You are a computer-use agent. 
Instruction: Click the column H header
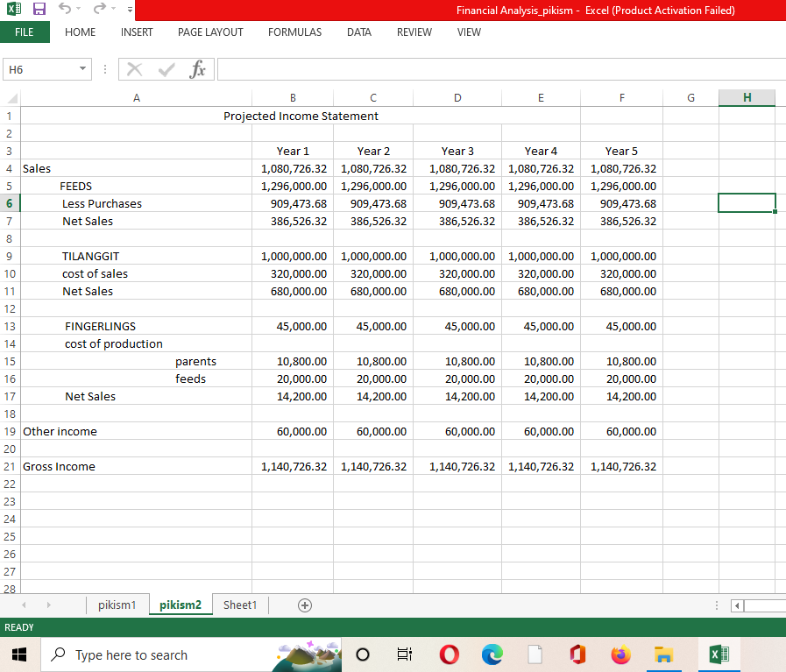tap(747, 98)
